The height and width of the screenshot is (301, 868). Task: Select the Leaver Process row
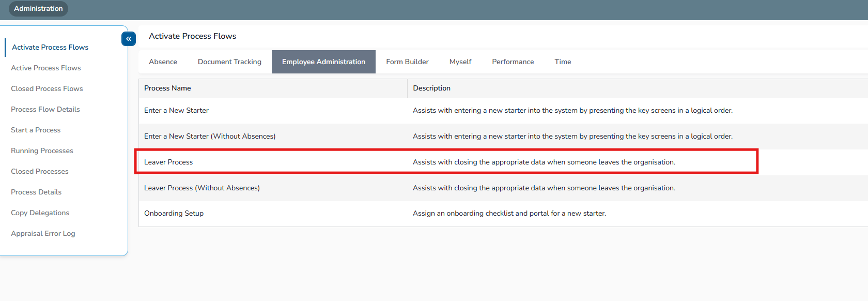(168, 162)
